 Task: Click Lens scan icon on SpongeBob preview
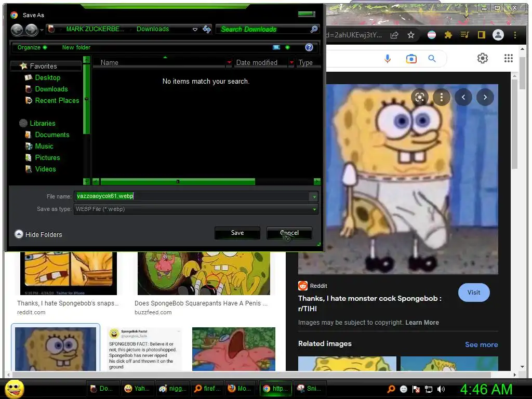coord(420,97)
